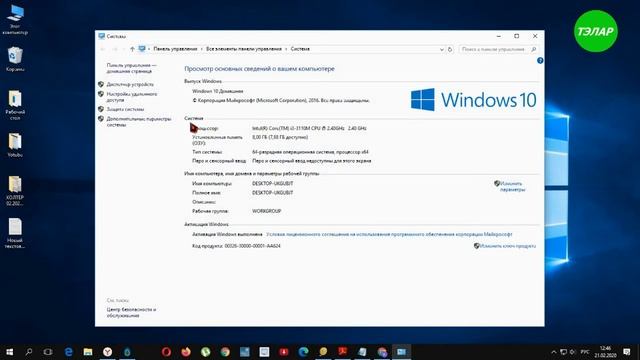The image size is (640, 360).
Task: Show hidden system tray icons
Action: pyautogui.click(x=553, y=352)
